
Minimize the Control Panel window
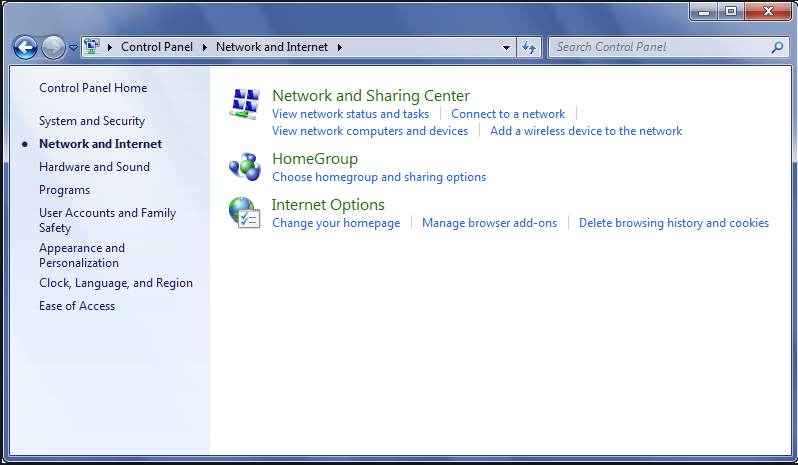704,11
